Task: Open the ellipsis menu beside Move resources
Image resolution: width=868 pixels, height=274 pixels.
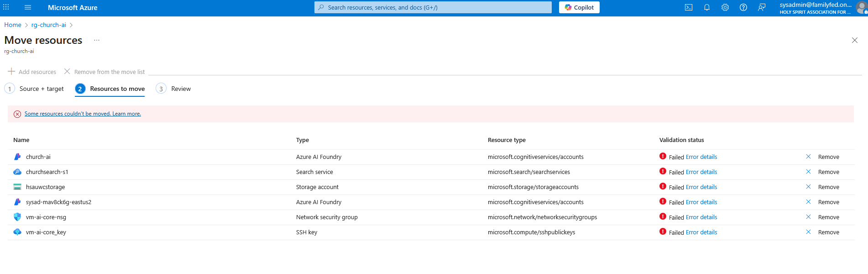Action: (97, 40)
